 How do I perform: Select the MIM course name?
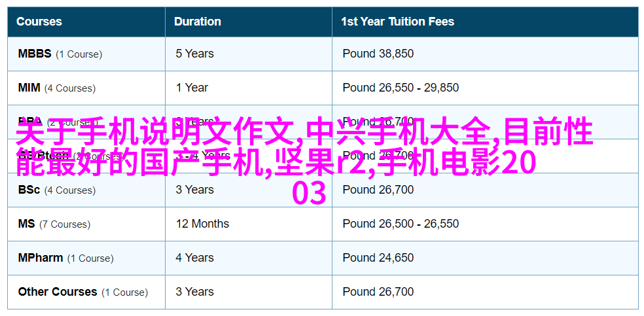[x=29, y=88]
